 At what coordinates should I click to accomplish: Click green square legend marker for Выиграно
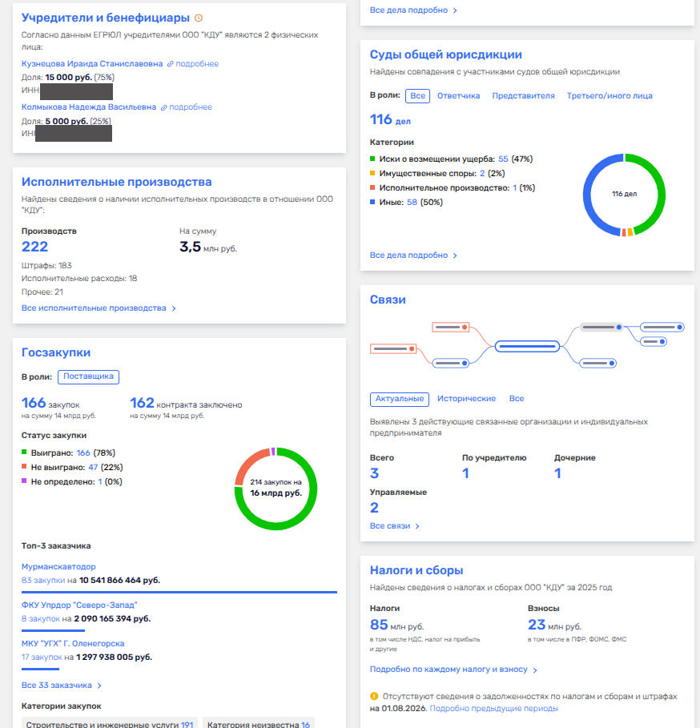coord(24,452)
